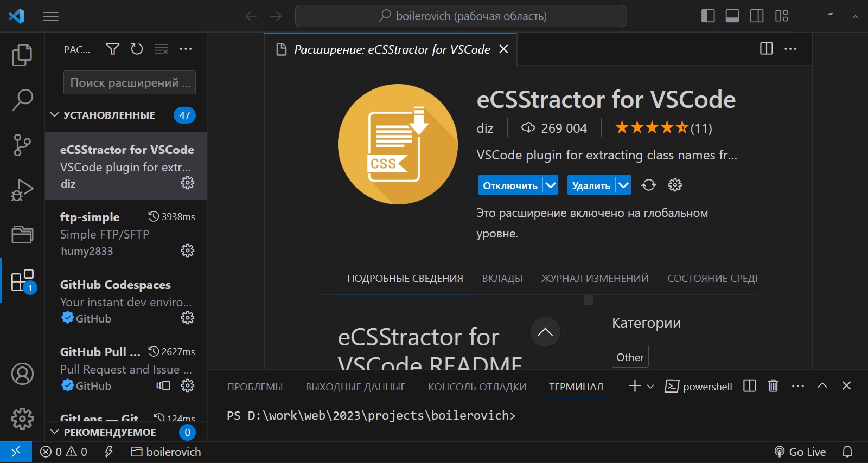
Task: Open the Accounts icon in activity bar
Action: [22, 374]
